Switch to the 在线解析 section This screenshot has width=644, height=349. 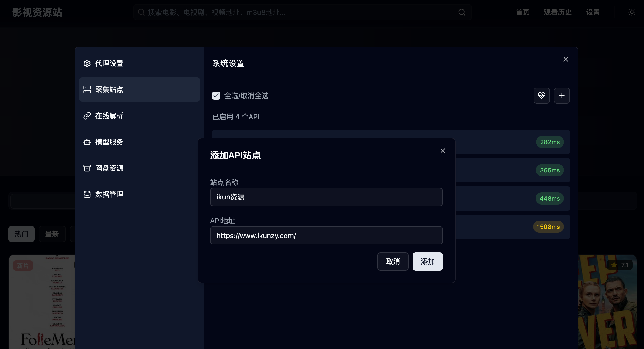point(139,116)
